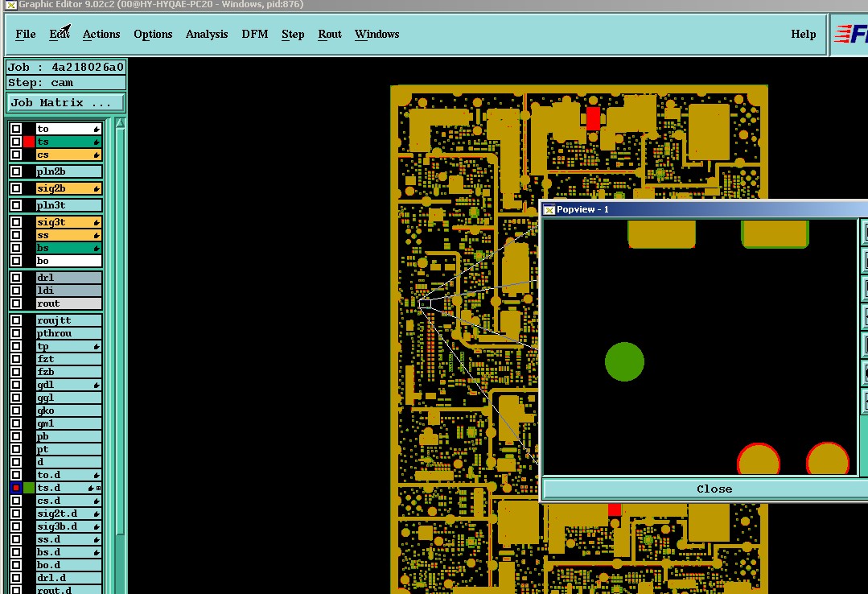The image size is (868, 594).
Task: Click the hand icon on layer tp
Action: [x=97, y=347]
